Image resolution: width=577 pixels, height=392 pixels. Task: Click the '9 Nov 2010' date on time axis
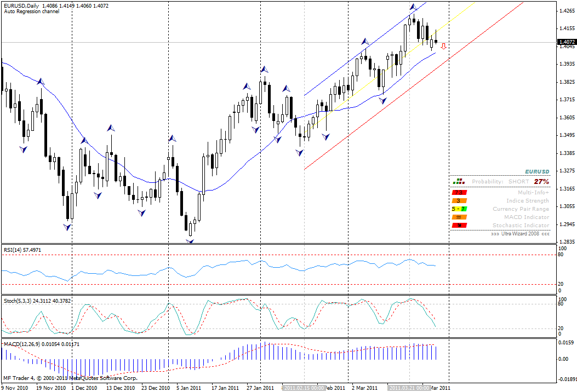click(x=15, y=388)
